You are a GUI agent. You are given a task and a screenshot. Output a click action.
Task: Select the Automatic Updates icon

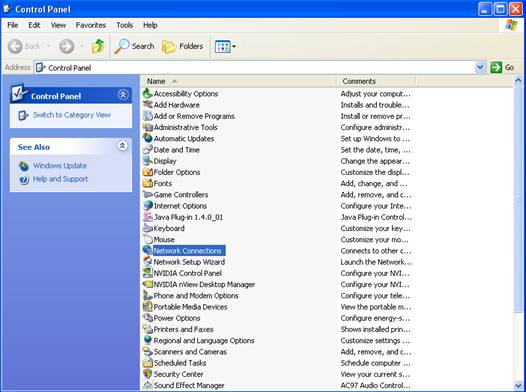pos(148,138)
